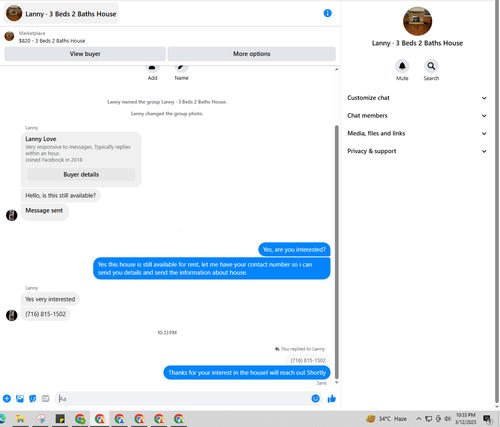Click the chat scrollbar down arrow
Screen dimensions: 500x427
(x=337, y=383)
